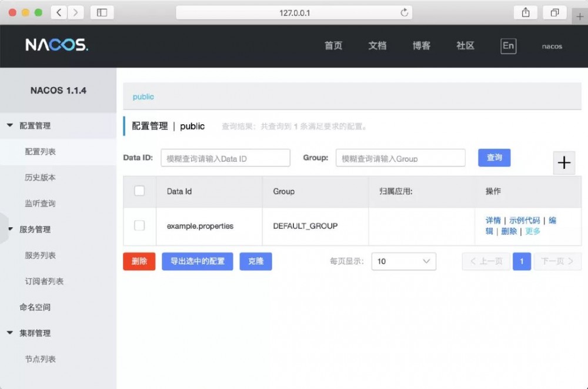
Task: Click the 查询 search button
Action: pyautogui.click(x=494, y=158)
